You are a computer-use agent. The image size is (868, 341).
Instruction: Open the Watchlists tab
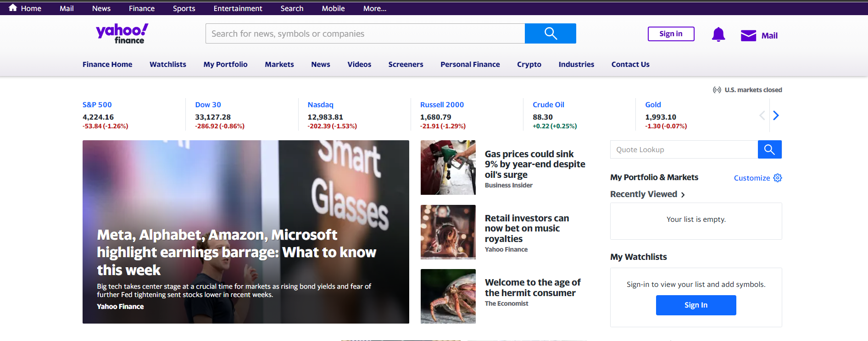(168, 64)
